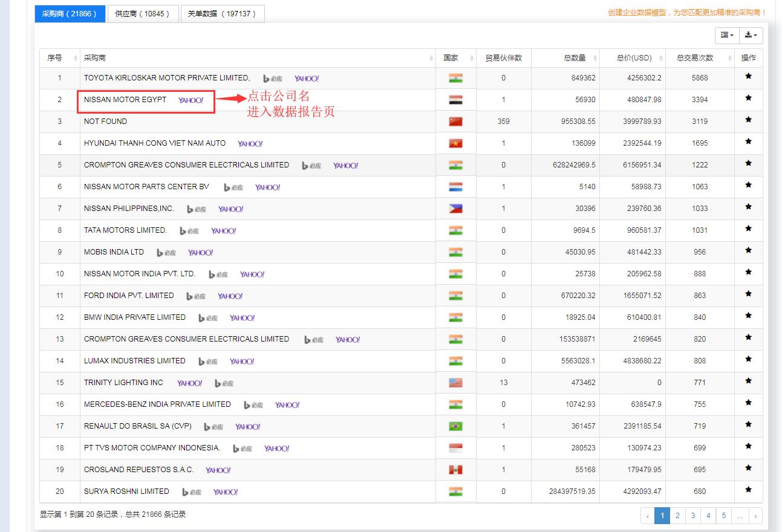Open NISSAN MOTOR INDIA PVT. LTD. report
Viewport: 782px width, 532px height.
(x=140, y=274)
